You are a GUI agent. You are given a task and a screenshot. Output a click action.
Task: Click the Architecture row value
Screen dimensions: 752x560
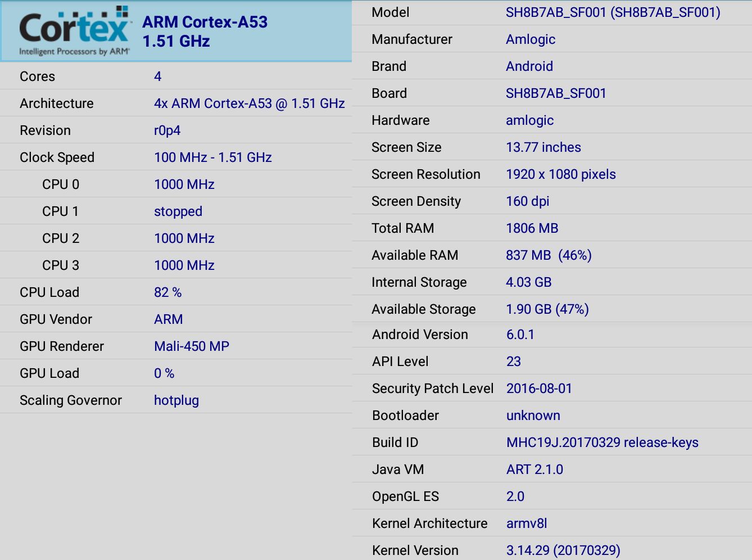250,103
